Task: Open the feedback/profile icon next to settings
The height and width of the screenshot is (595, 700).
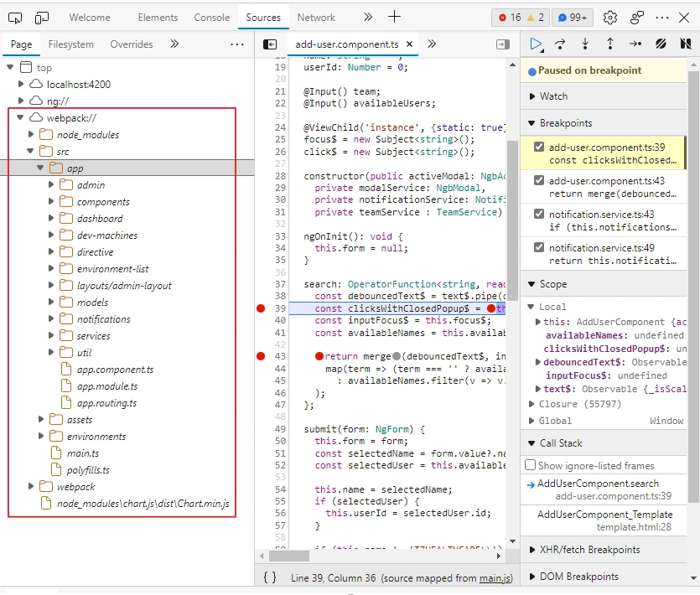Action: point(636,18)
